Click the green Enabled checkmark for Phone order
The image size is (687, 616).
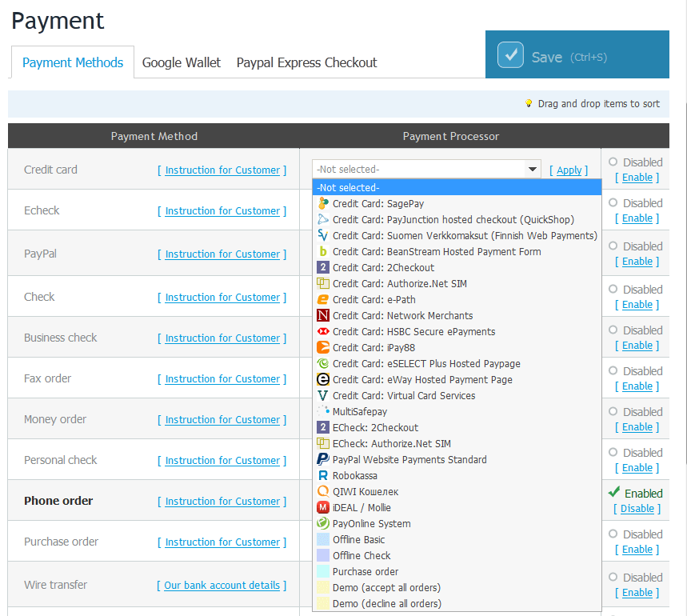click(x=614, y=492)
